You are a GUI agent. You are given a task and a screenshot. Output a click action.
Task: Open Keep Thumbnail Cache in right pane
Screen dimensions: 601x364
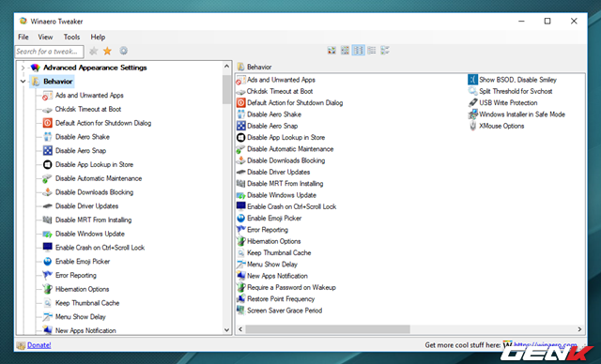click(279, 252)
